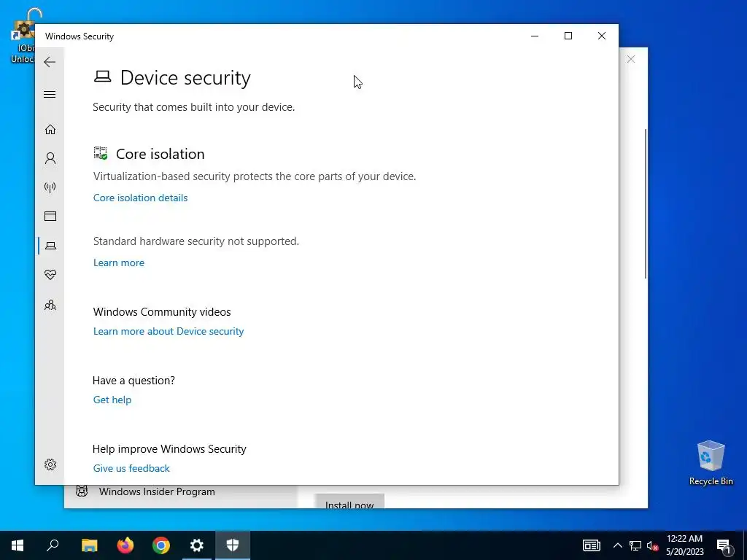The image size is (747, 560).
Task: Click Learn more under hardware security
Action: (119, 262)
